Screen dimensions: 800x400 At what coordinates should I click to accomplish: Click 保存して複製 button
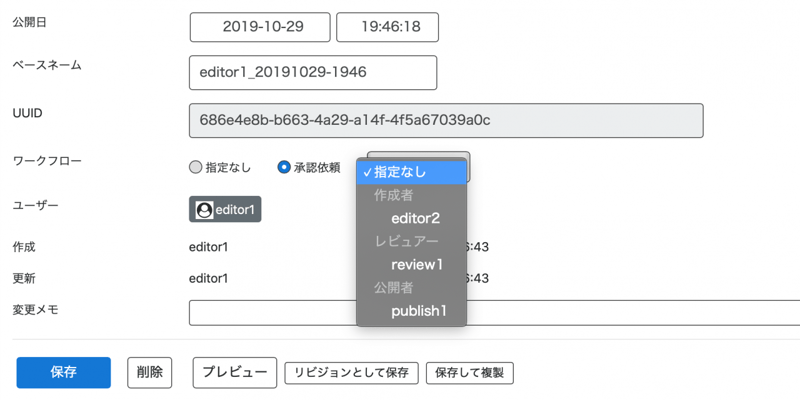point(470,373)
